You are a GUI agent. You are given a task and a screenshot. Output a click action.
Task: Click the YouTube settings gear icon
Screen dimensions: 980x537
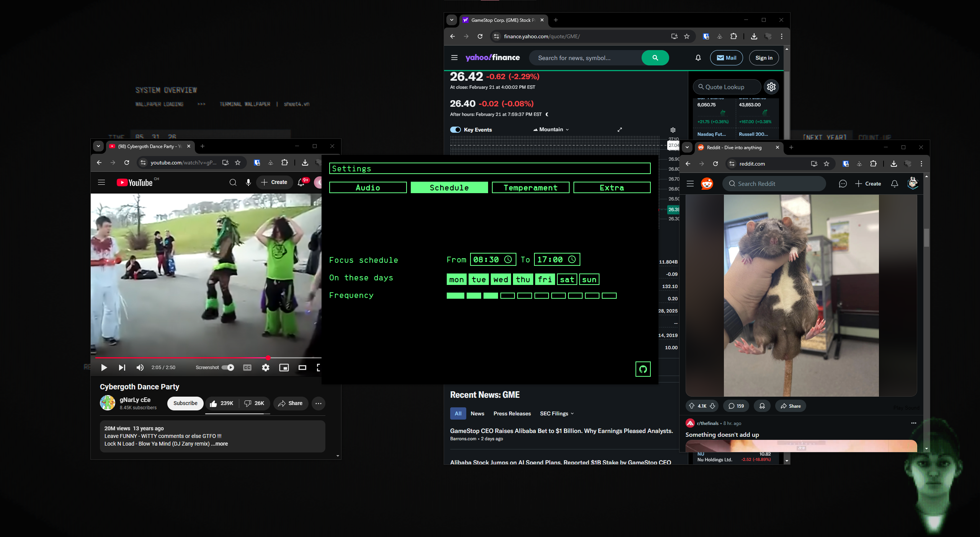[265, 368]
